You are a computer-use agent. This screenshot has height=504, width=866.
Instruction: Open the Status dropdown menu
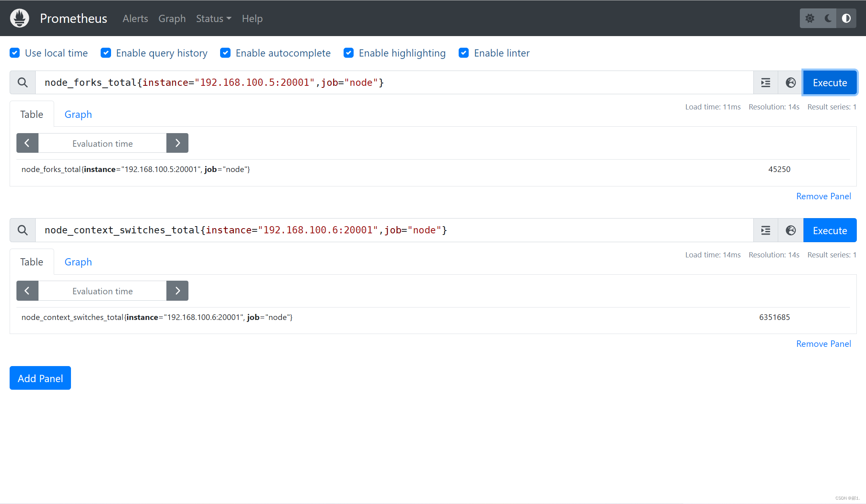tap(213, 18)
